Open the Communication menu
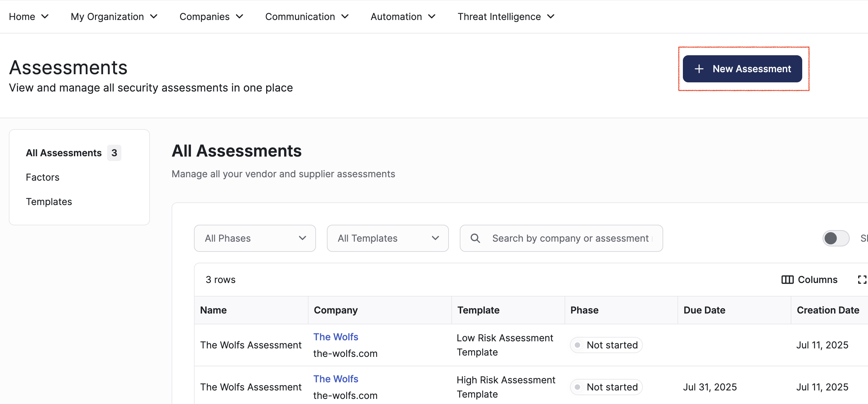Screen dimensions: 868x404 pyautogui.click(x=307, y=17)
